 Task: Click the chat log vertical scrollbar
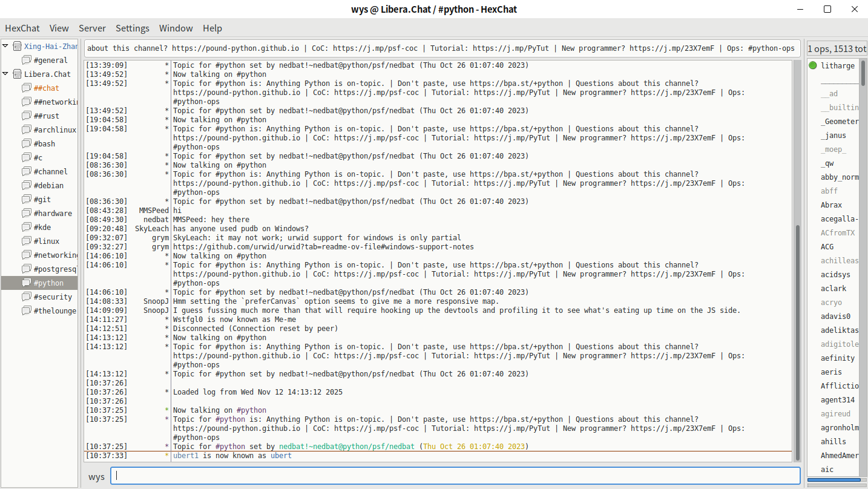pos(797,339)
